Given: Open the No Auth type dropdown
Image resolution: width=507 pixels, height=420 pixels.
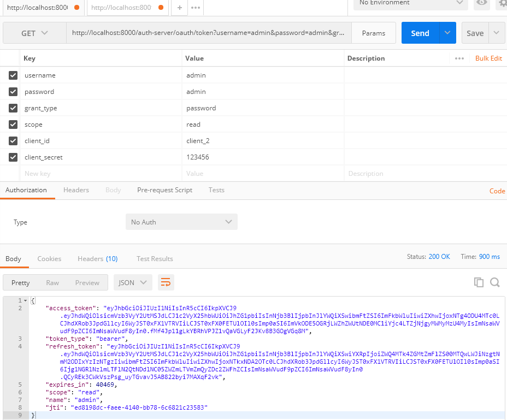Looking at the screenshot, I should [x=181, y=222].
